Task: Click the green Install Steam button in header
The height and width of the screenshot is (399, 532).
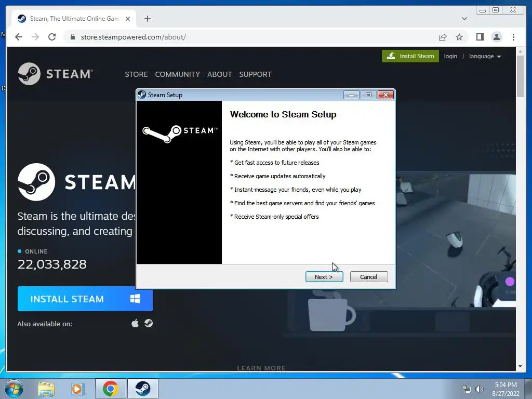Action: (x=410, y=56)
